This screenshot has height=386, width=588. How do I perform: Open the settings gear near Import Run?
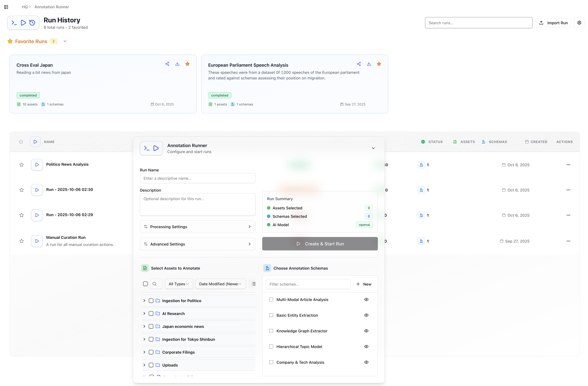(x=579, y=23)
